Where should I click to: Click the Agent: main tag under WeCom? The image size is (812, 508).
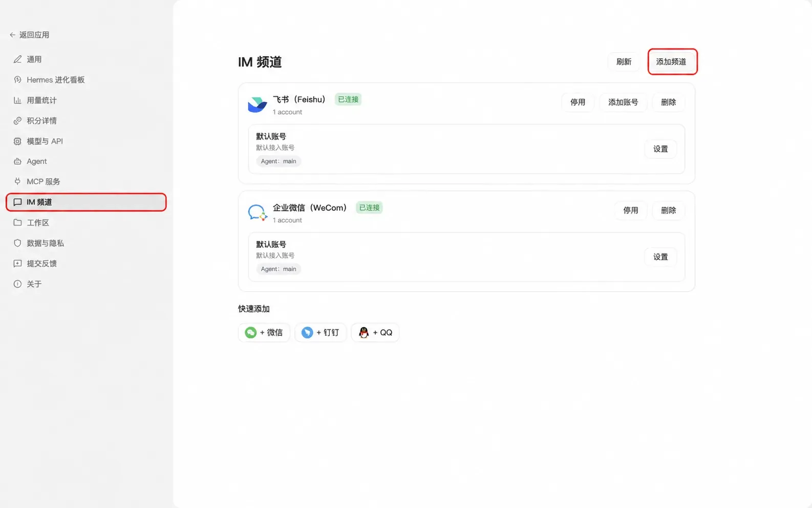279,269
